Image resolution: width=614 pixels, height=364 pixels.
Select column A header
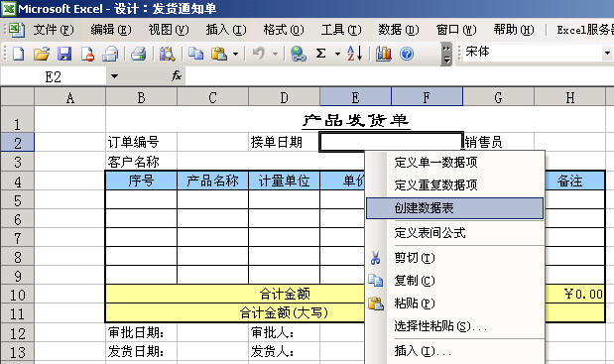click(70, 97)
